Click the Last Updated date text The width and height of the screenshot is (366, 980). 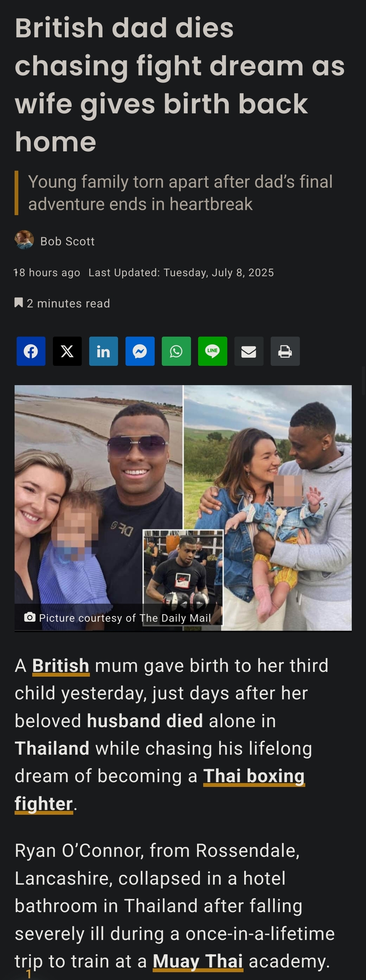pyautogui.click(x=181, y=272)
